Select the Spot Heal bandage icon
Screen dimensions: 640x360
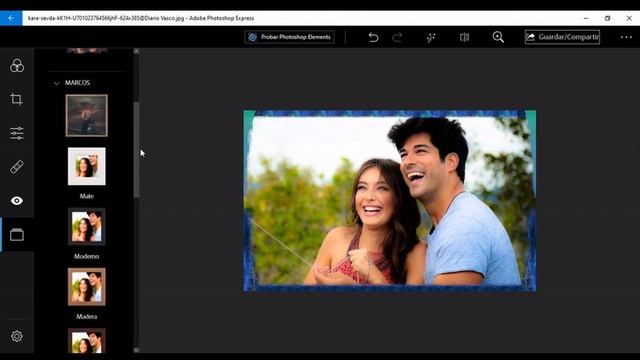click(x=17, y=167)
